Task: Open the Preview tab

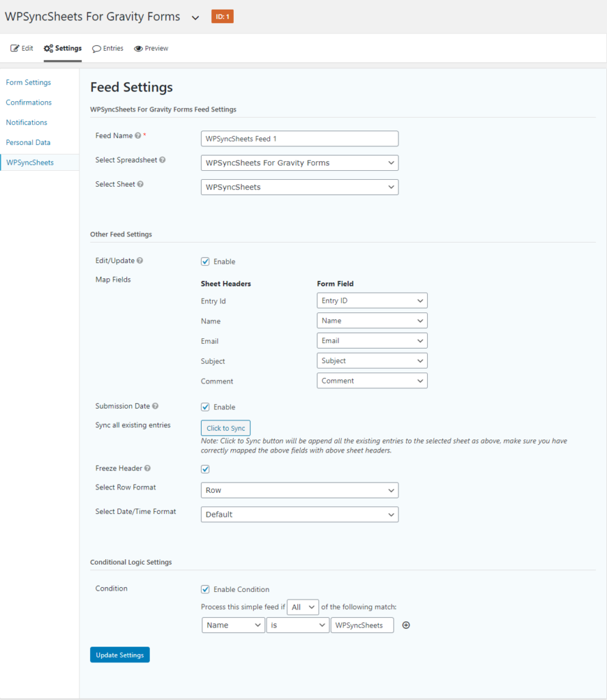Action: click(151, 49)
